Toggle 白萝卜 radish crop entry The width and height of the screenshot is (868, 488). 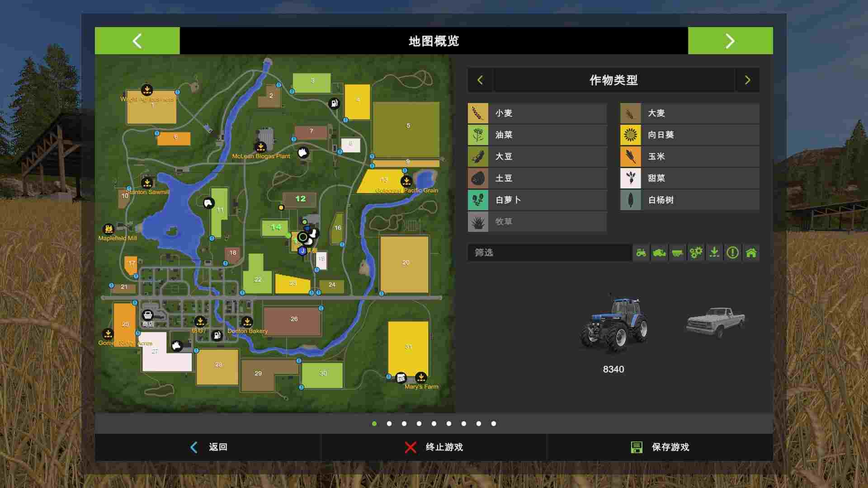pos(537,200)
